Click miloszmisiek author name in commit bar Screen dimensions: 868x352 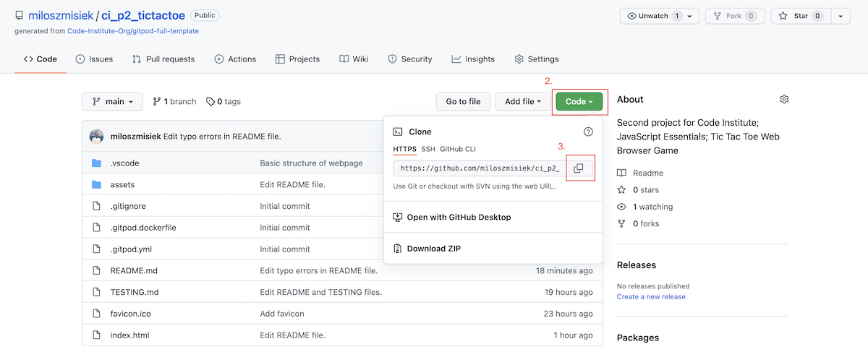pos(135,137)
